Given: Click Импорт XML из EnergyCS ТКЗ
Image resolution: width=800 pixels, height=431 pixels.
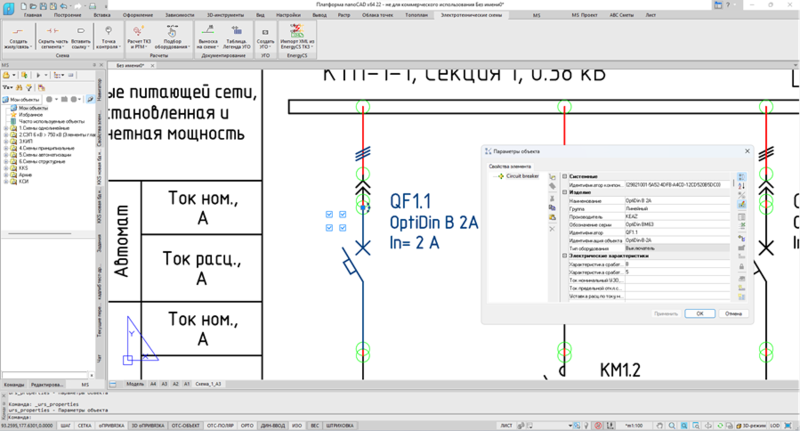Looking at the screenshot, I should pyautogui.click(x=298, y=37).
